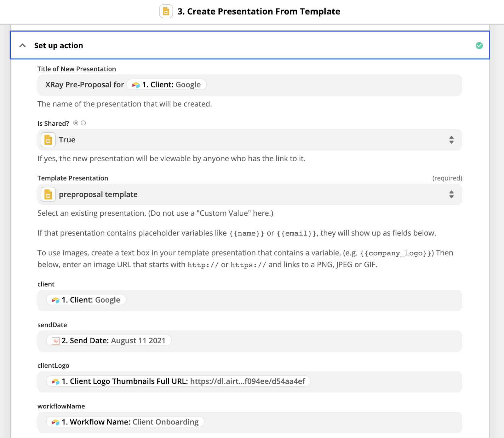Viewport: 504px width, 438px height.
Task: Click the Set up action header
Action: (59, 46)
